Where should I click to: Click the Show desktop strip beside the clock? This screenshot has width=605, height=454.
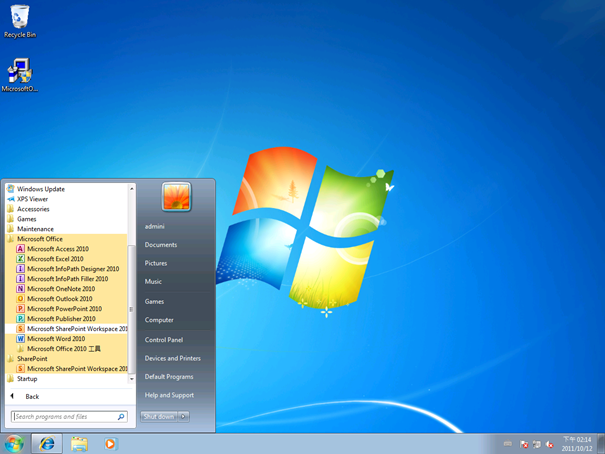(x=601, y=444)
